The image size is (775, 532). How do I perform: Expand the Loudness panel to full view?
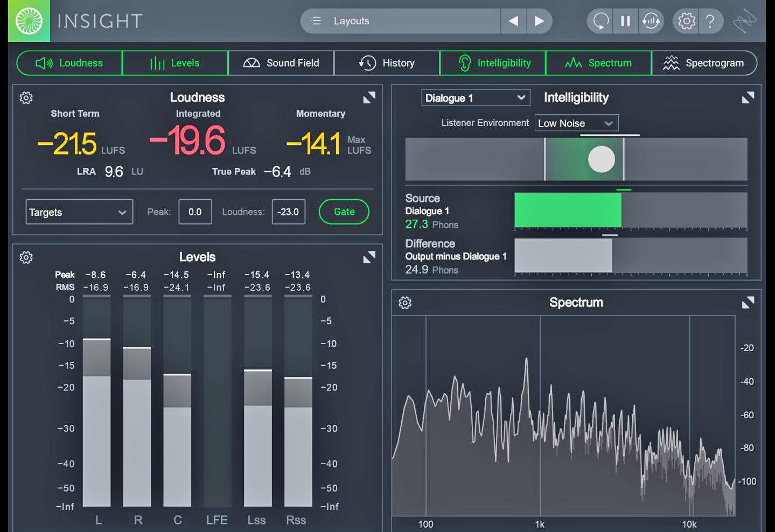(369, 97)
